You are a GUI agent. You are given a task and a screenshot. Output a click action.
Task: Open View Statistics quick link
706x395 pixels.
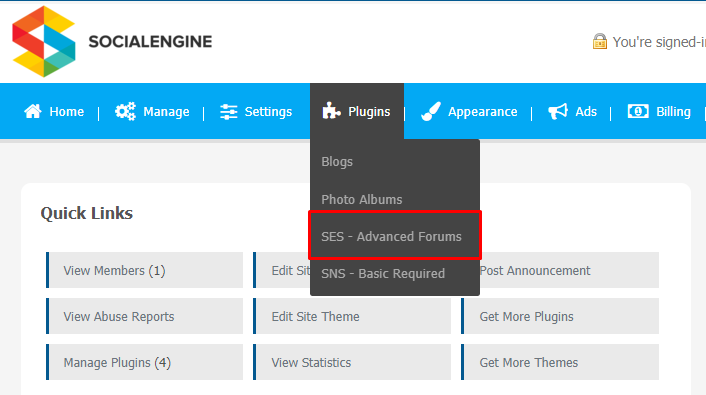(x=352, y=362)
